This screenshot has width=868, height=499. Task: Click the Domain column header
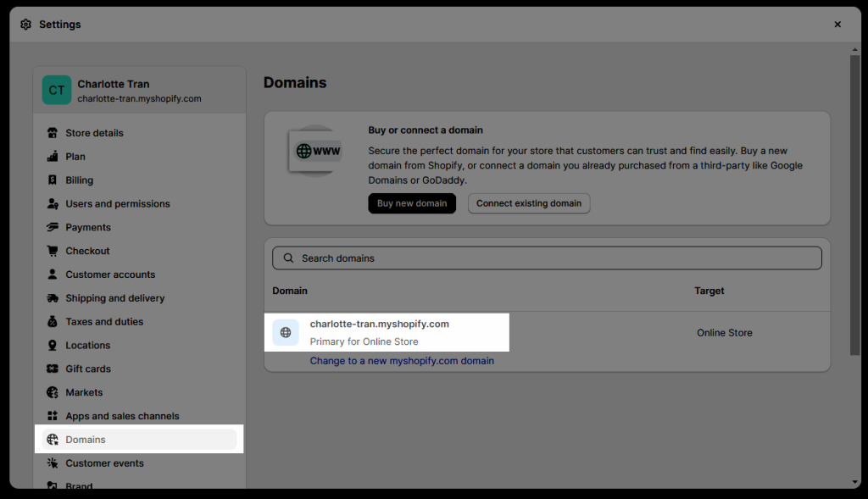290,291
